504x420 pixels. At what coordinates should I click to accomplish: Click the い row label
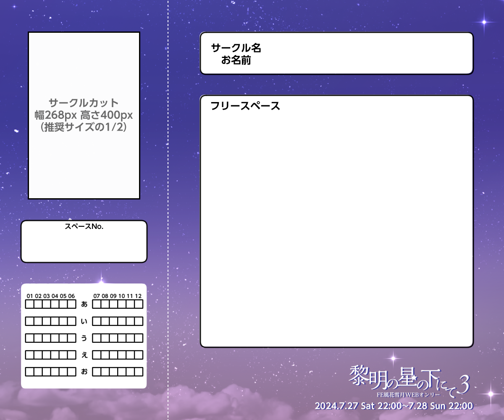84,321
